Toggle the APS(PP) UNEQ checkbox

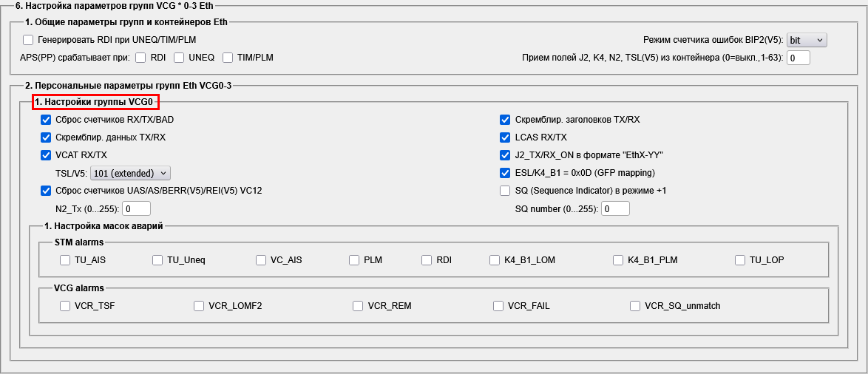pos(179,58)
